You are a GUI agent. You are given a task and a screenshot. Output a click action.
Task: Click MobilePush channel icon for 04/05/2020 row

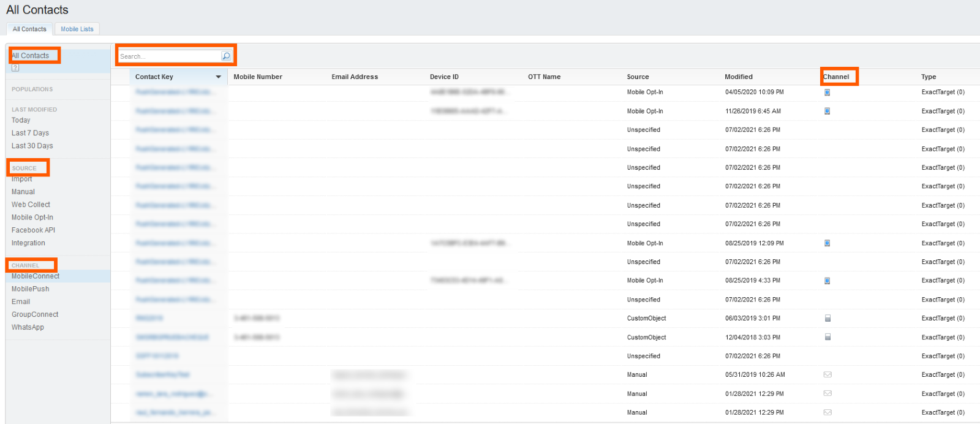pyautogui.click(x=827, y=93)
